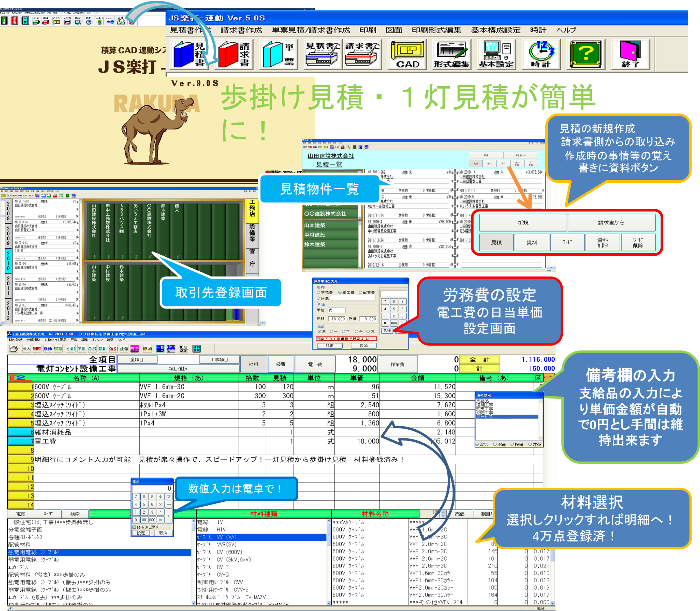The height and width of the screenshot is (611, 700).
Task: Click the 削除 delete toolbar icon
Action: [x=37, y=348]
